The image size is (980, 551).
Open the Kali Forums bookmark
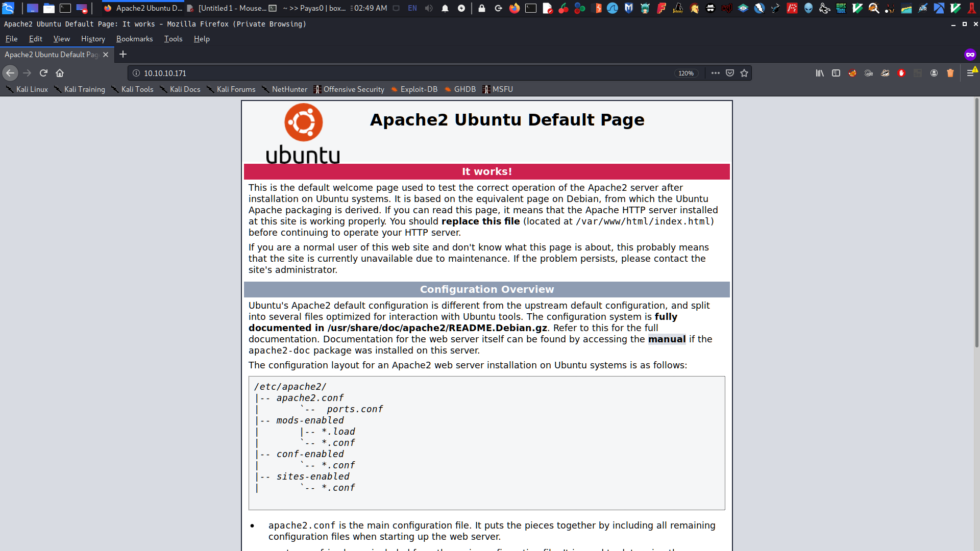[231, 89]
